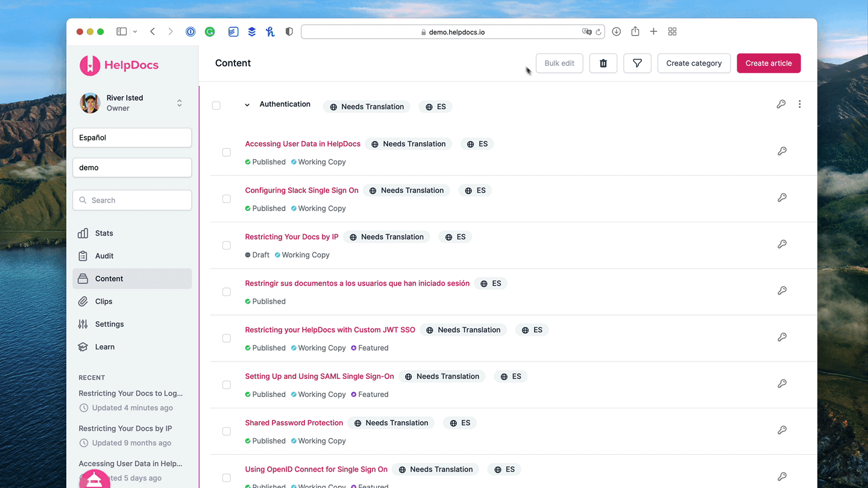Screen dimensions: 868x488
Task: Click key icon for Shared Password Protection row
Action: pyautogui.click(x=782, y=430)
